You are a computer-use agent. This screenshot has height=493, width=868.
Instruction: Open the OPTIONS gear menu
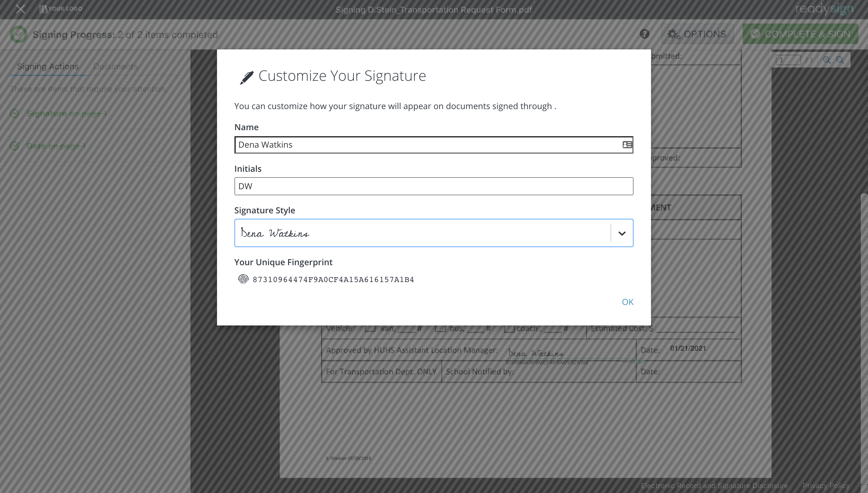pos(697,34)
